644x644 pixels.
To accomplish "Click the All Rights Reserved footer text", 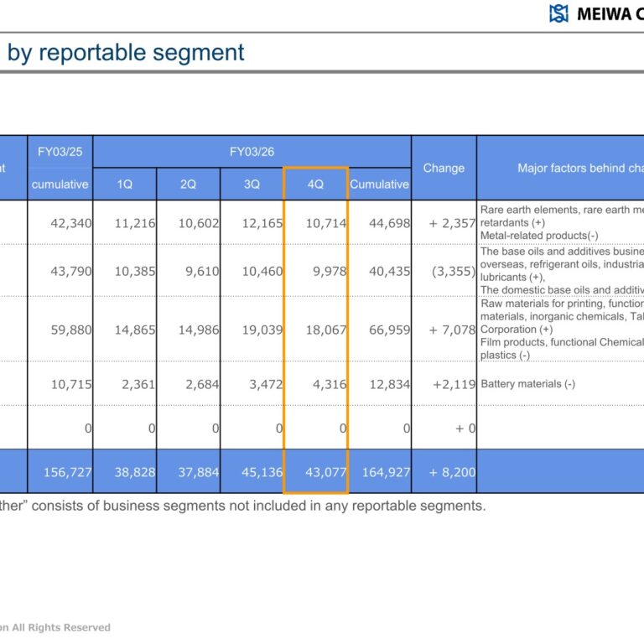I will click(x=55, y=627).
